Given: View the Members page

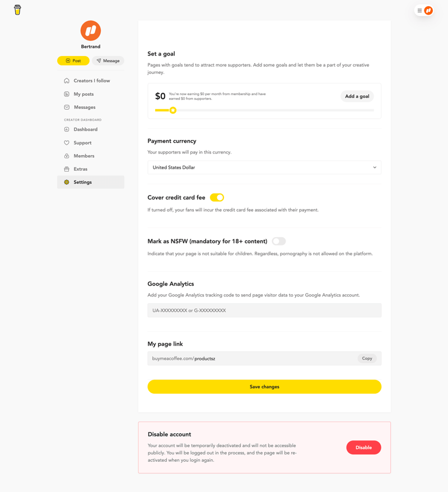Looking at the screenshot, I should pos(83,156).
